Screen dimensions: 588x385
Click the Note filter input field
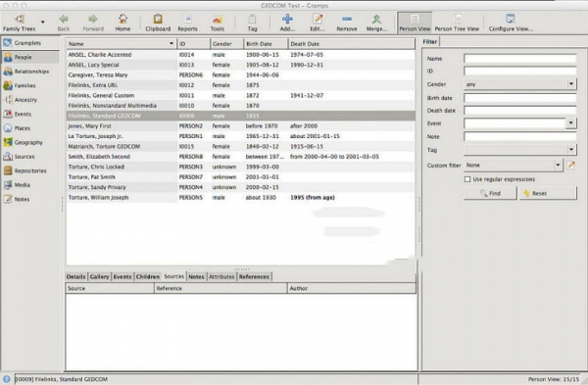[x=519, y=136]
